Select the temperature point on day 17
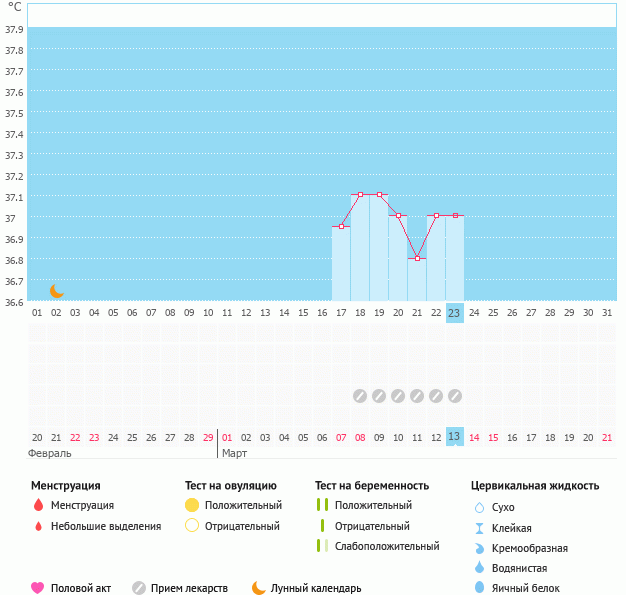Screen dimensions: 626x595 [341, 227]
